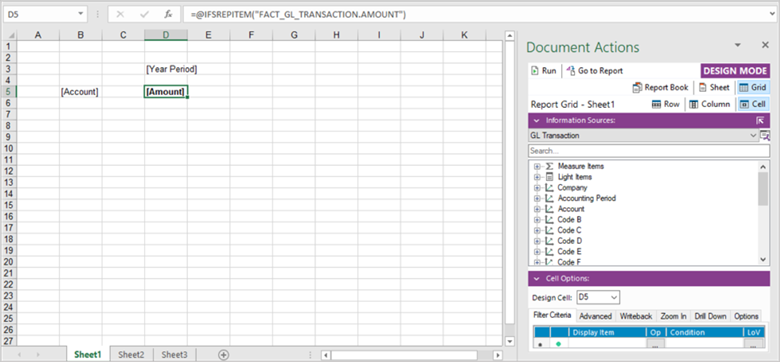Screen dimensions: 780x362
Task: Click the information source search icon beside GL Transaction
Action: pyautogui.click(x=765, y=136)
